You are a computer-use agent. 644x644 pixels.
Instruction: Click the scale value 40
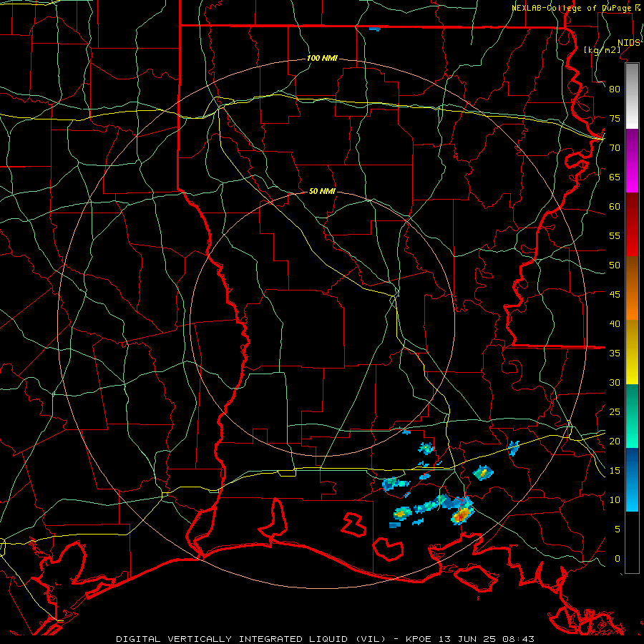tap(615, 323)
